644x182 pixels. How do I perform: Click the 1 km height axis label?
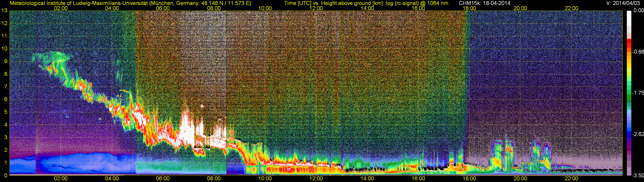pyautogui.click(x=6, y=163)
